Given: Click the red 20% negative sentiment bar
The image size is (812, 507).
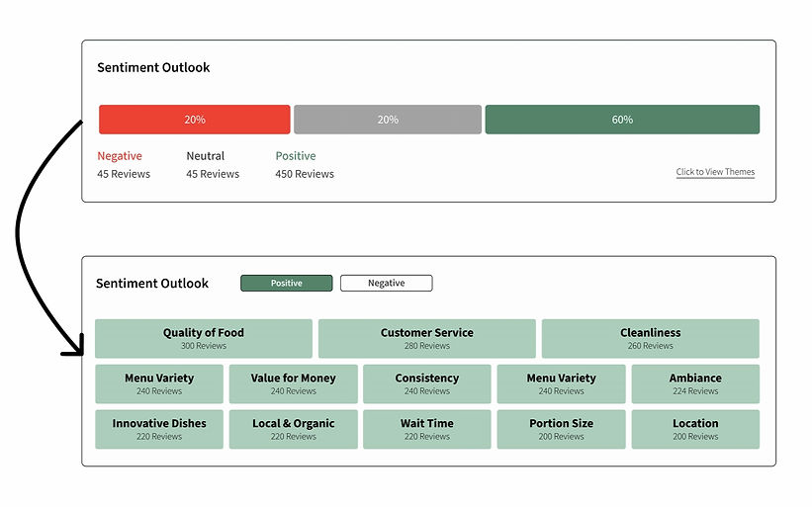Looking at the screenshot, I should (x=195, y=120).
